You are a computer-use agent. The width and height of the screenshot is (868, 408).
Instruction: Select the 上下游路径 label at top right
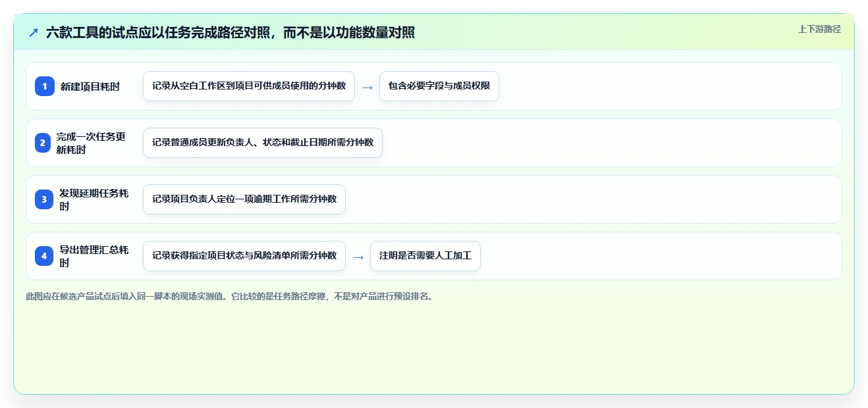pos(819,29)
